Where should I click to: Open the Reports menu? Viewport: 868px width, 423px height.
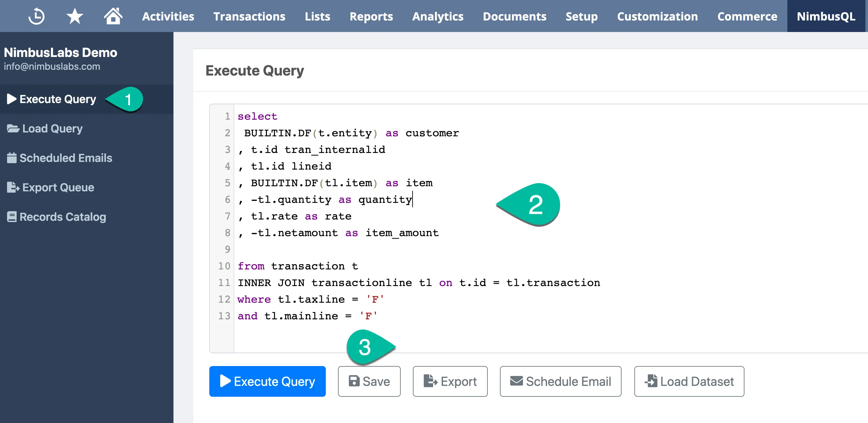coord(371,16)
